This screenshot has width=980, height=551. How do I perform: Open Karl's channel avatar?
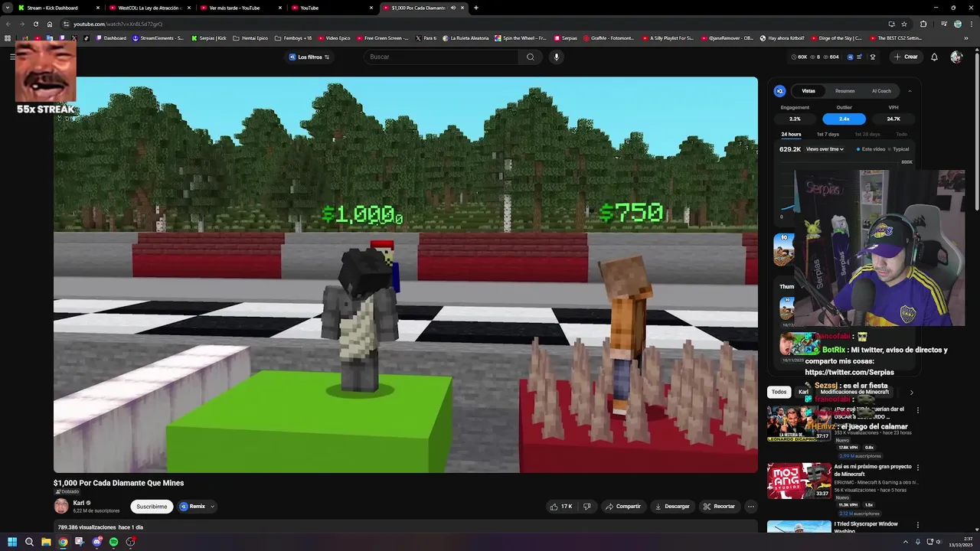61,506
